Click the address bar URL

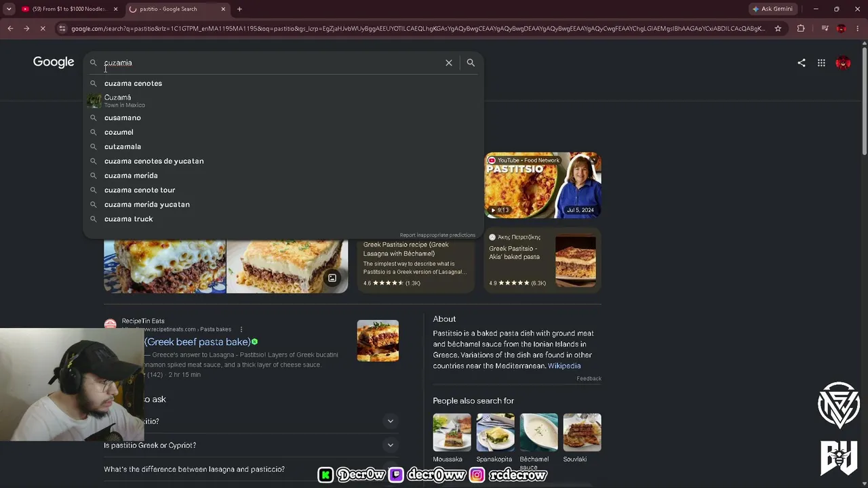(417, 28)
